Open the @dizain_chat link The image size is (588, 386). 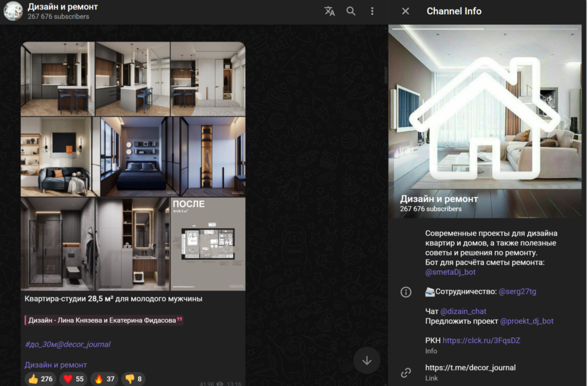[463, 311]
